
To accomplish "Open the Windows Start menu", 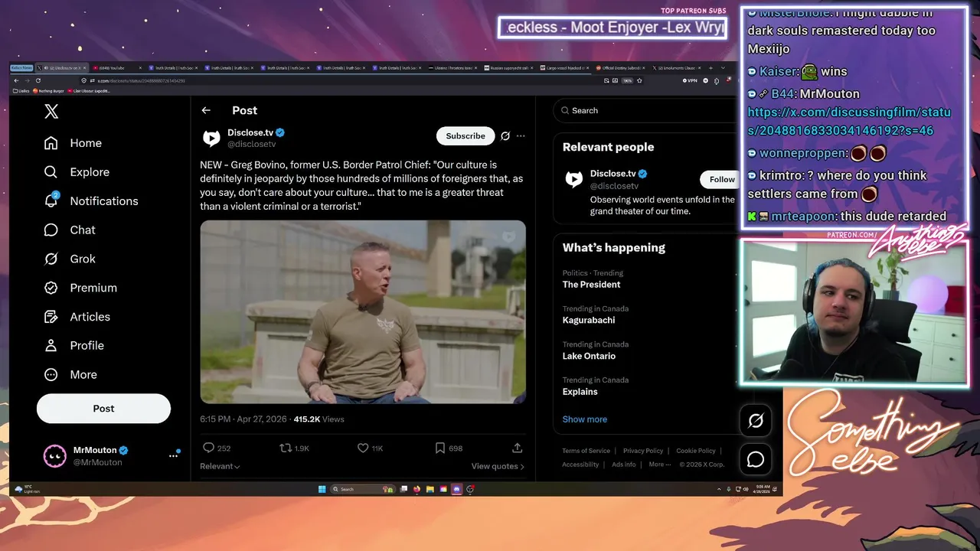I will 322,489.
